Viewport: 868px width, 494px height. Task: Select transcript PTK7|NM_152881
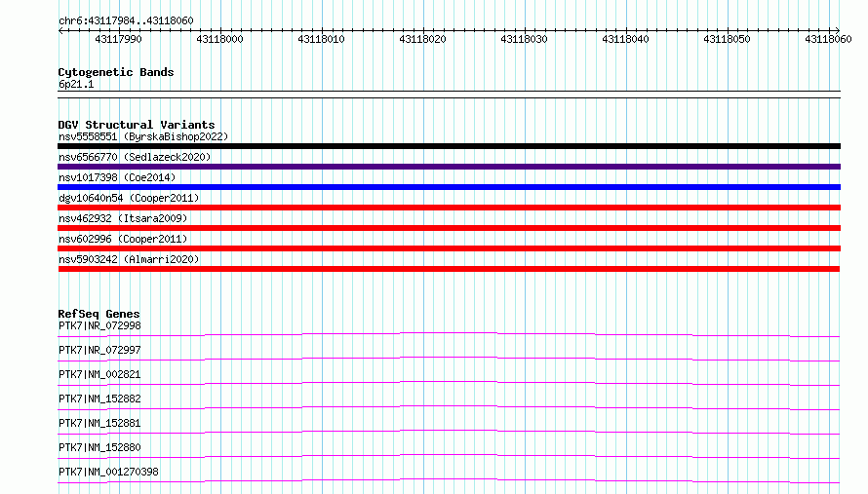coord(99,423)
